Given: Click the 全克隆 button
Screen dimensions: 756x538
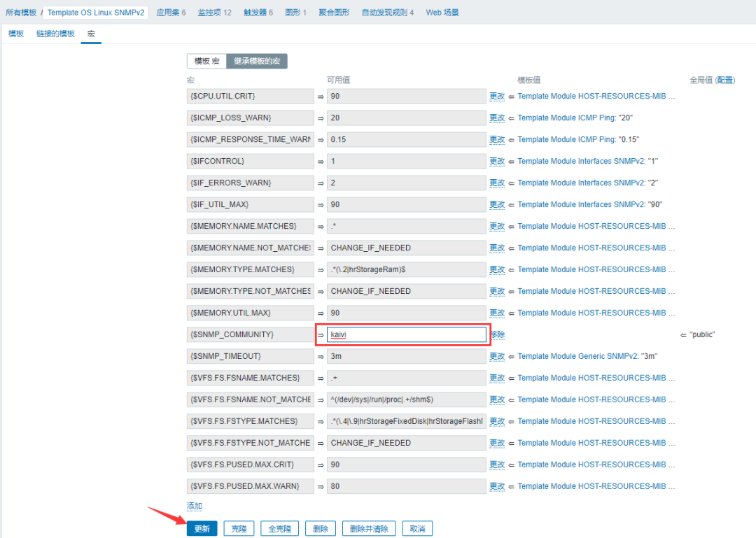Looking at the screenshot, I should click(279, 529).
